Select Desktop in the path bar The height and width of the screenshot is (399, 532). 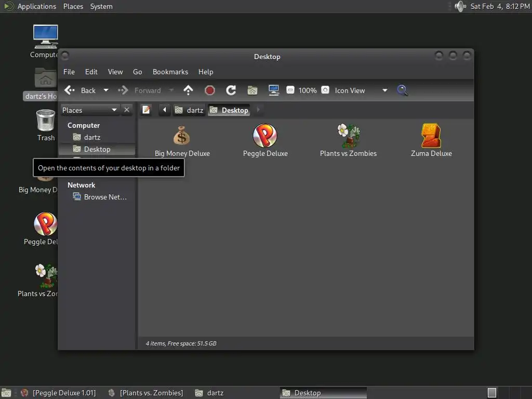coord(229,110)
